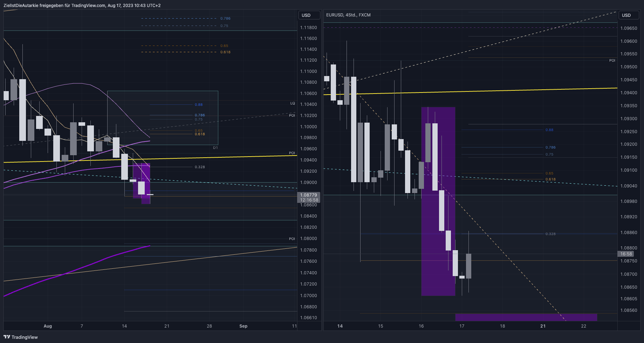644x343 pixels.
Task: Click 1.09040 on the right price axis
Action: click(629, 186)
